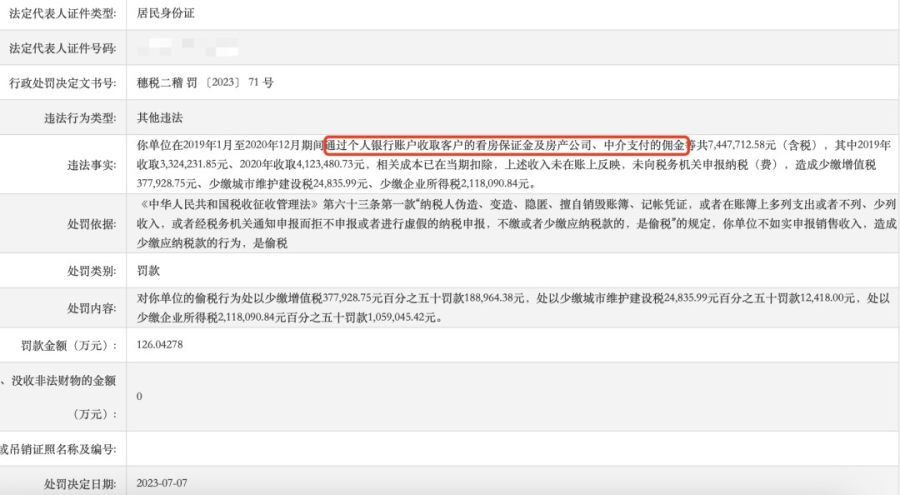Screen dimensions: 900x495
Task: Click the penalty basis text paragraph
Action: (516, 223)
